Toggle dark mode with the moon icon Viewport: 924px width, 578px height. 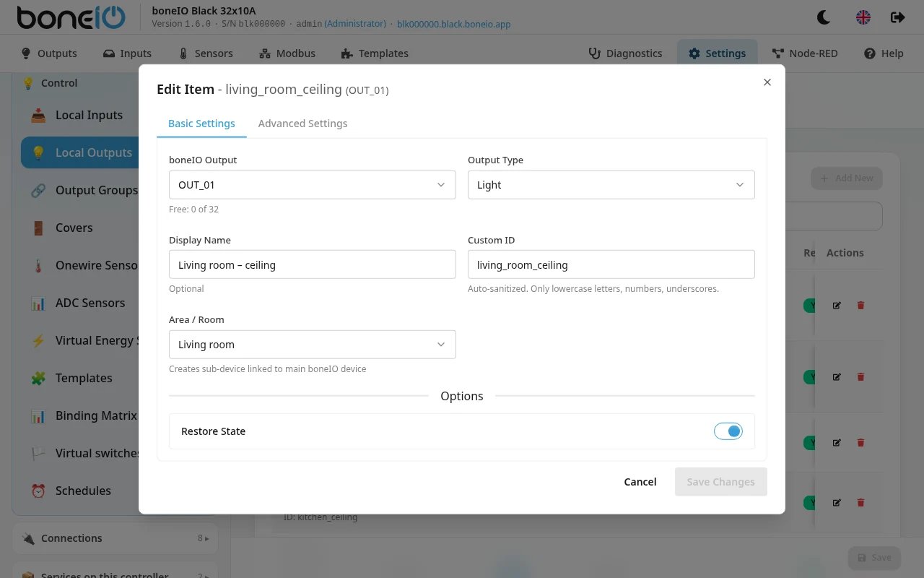point(823,17)
